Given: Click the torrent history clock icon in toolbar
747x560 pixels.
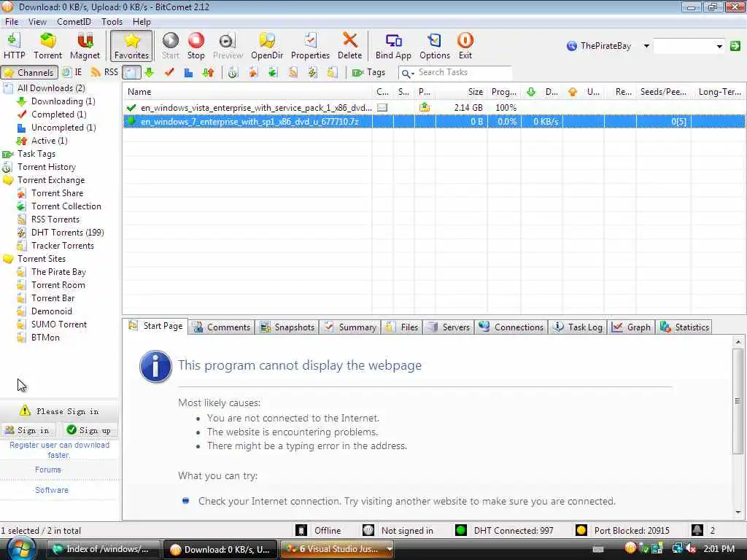Looking at the screenshot, I should coord(233,72).
